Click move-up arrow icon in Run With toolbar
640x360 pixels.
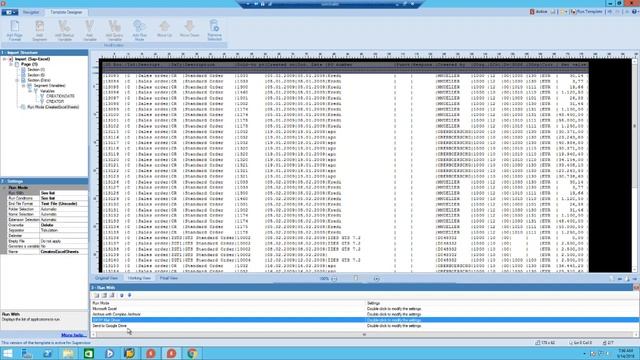click(x=122, y=295)
